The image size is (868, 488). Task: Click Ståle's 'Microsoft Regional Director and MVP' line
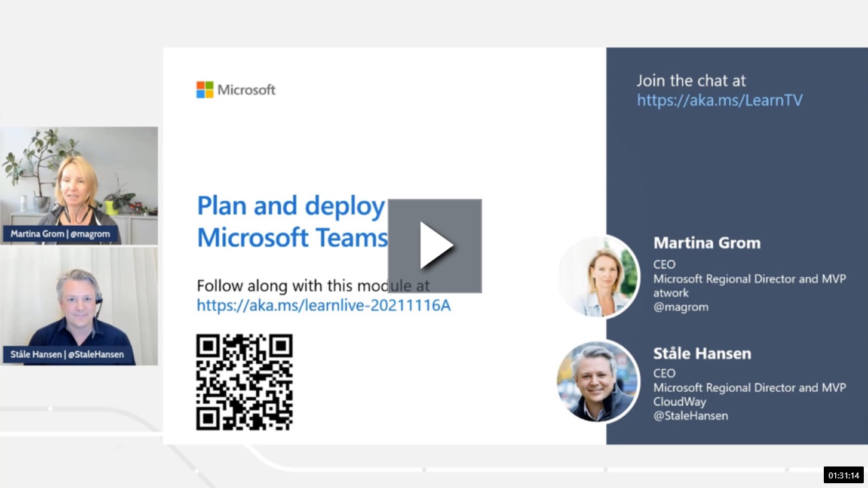click(750, 388)
